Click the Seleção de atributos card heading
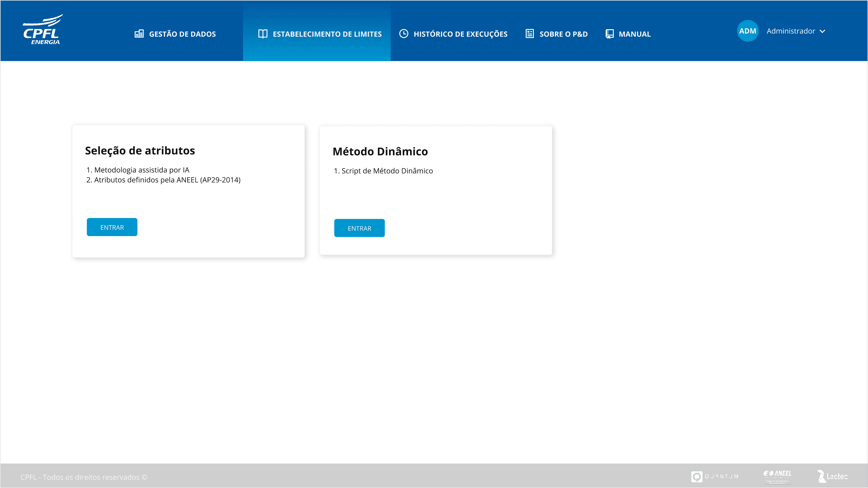The height and width of the screenshot is (488, 868). coord(140,151)
